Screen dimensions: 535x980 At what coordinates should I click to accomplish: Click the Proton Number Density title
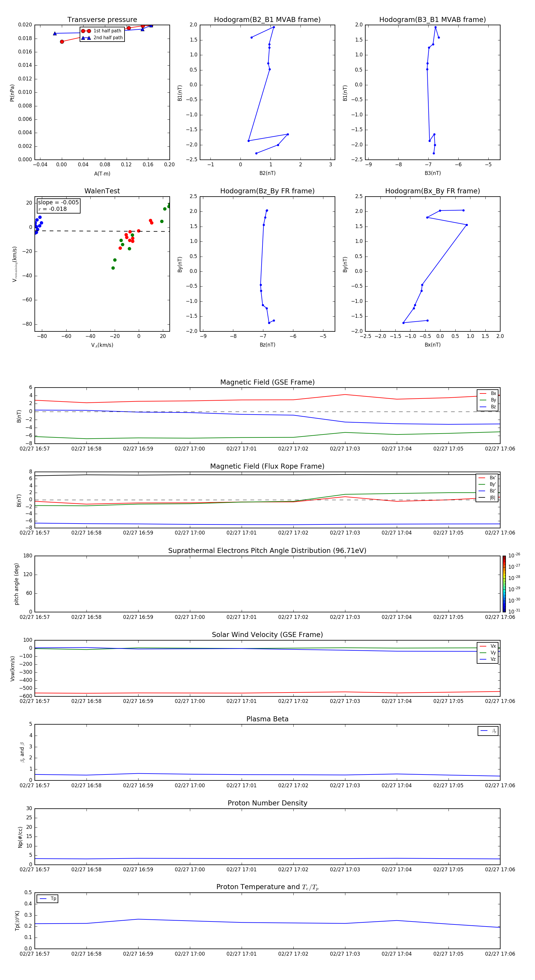coord(267,803)
